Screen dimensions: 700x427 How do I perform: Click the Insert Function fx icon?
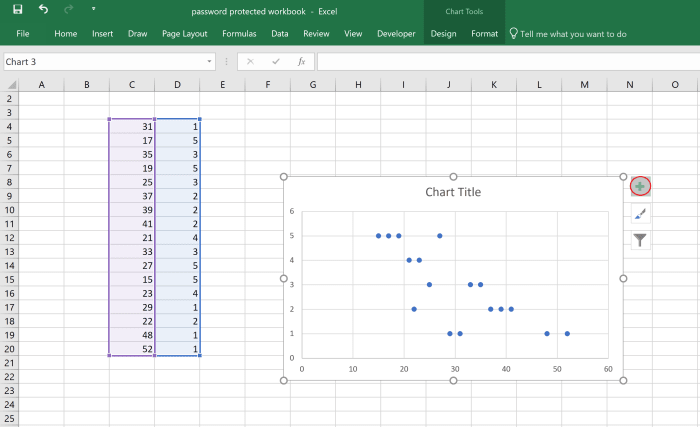click(x=301, y=61)
